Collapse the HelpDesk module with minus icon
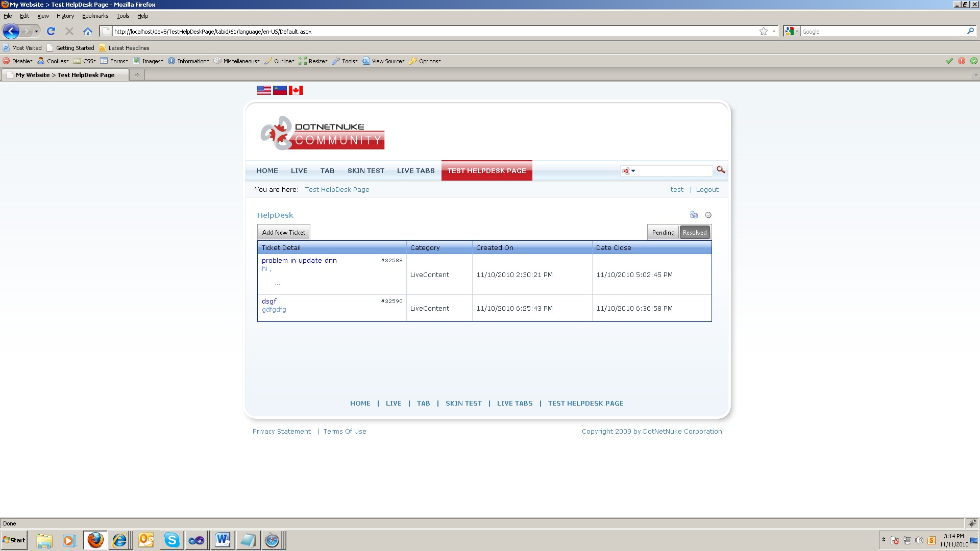The width and height of the screenshot is (980, 551). [708, 215]
